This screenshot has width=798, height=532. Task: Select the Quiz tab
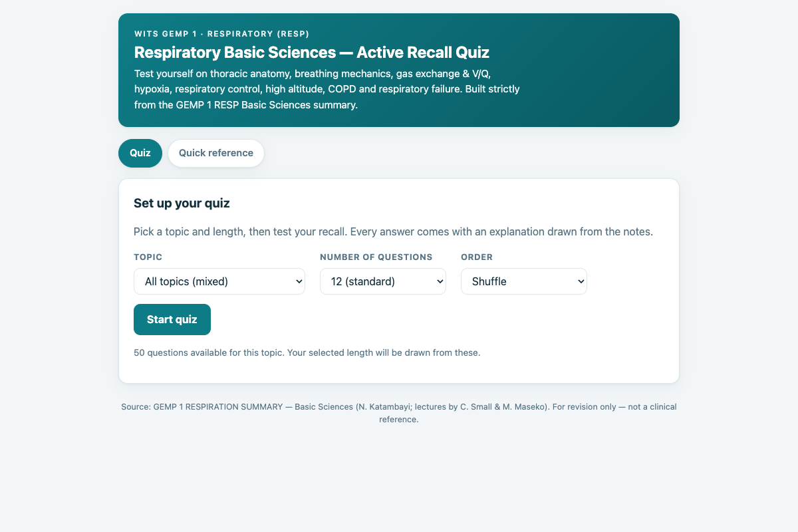point(140,153)
